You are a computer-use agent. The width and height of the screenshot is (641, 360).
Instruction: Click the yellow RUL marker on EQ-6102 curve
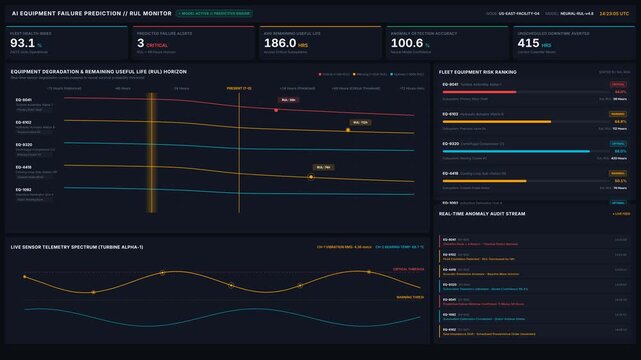click(348, 130)
